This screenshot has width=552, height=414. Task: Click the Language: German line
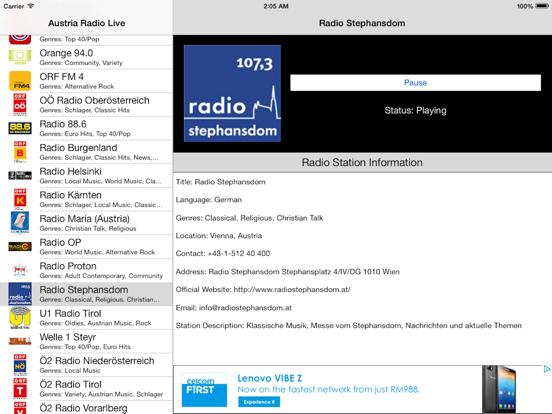coord(209,200)
